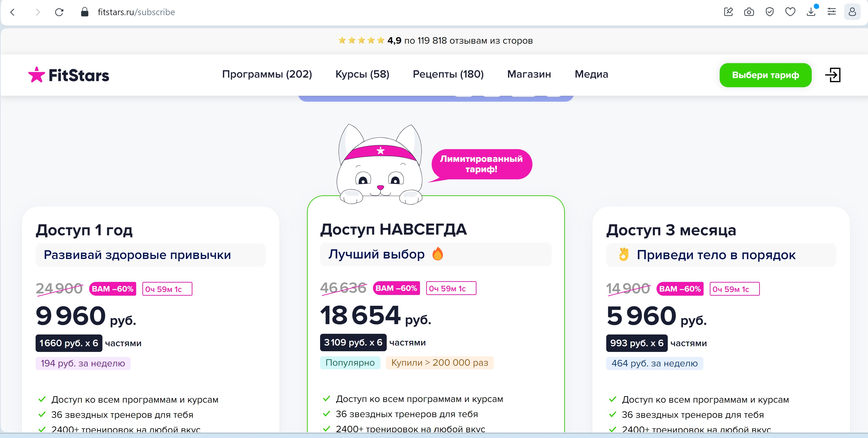
Task: Click the shield protection icon
Action: point(770,12)
